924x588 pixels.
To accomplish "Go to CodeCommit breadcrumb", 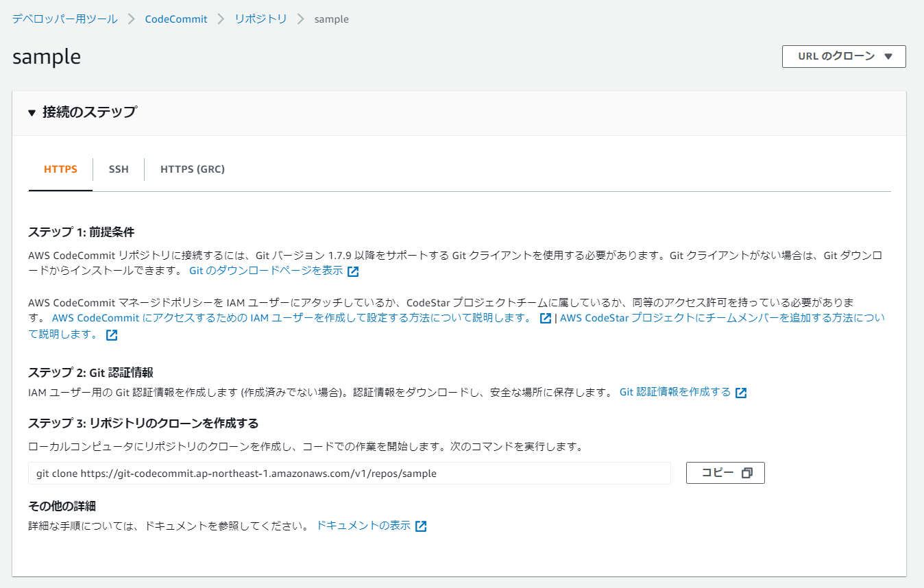I will point(176,19).
